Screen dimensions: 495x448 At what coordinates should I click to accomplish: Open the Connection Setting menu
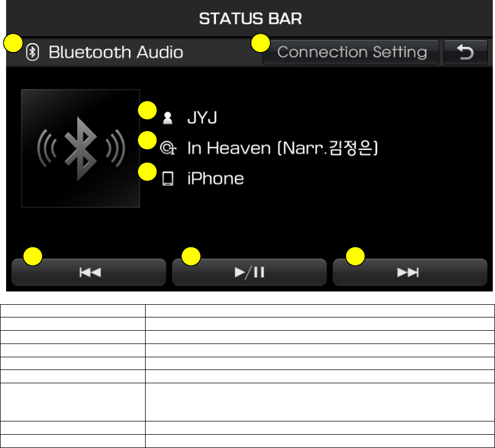point(350,52)
